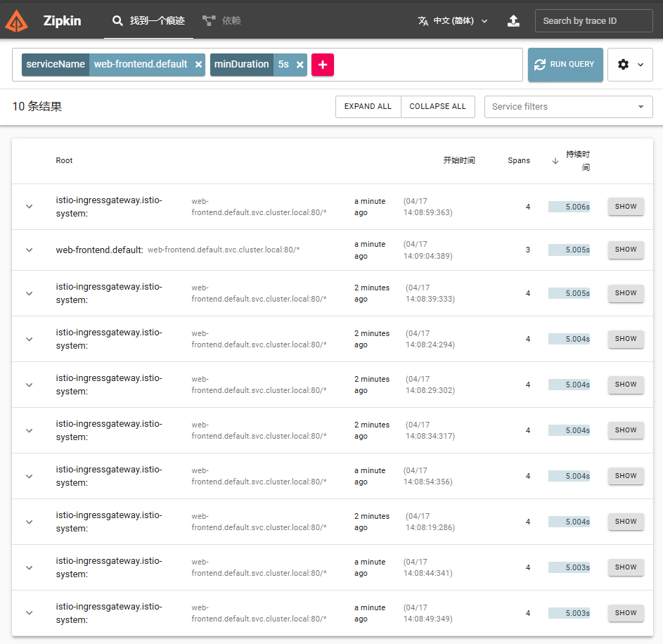Click the language translate icon
The image size is (663, 644).
[423, 20]
